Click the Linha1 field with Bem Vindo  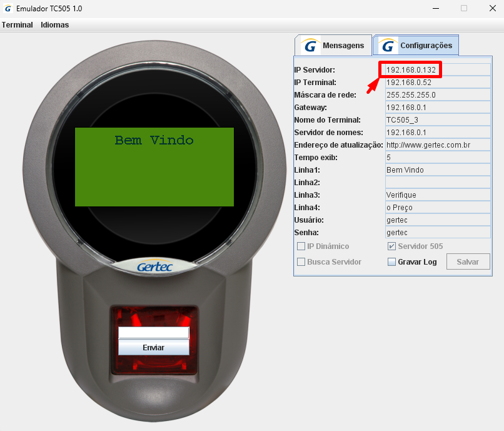click(438, 170)
